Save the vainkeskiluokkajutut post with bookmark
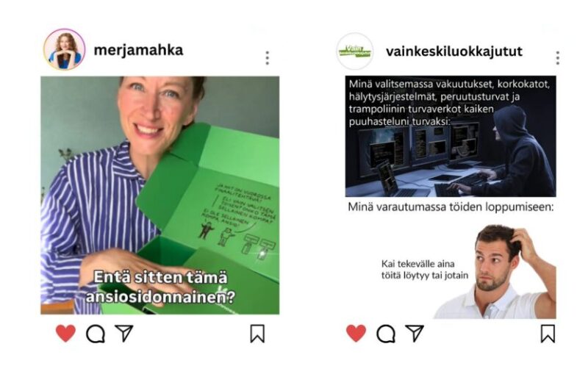The width and height of the screenshot is (588, 377). pyautogui.click(x=548, y=334)
